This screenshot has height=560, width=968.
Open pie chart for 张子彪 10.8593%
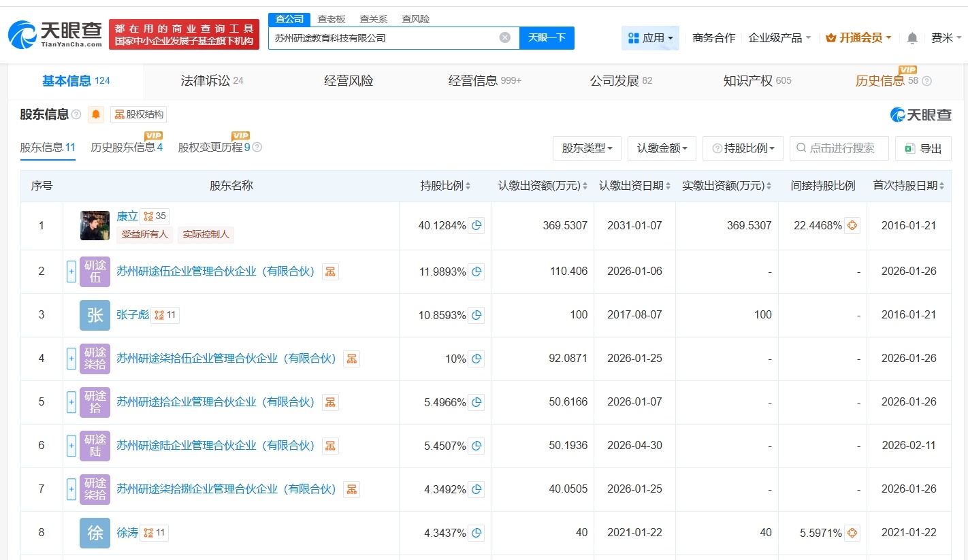477,315
